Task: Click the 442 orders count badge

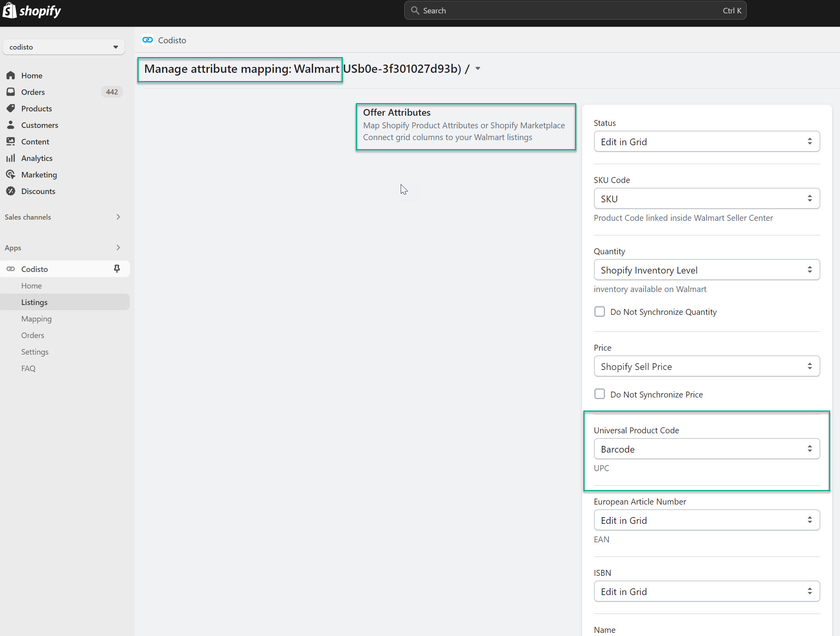Action: (112, 92)
